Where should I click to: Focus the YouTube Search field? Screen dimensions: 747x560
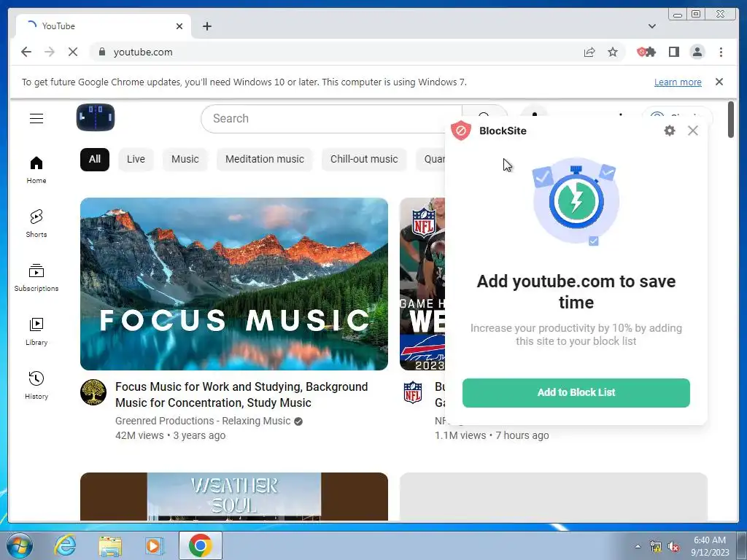click(x=331, y=119)
